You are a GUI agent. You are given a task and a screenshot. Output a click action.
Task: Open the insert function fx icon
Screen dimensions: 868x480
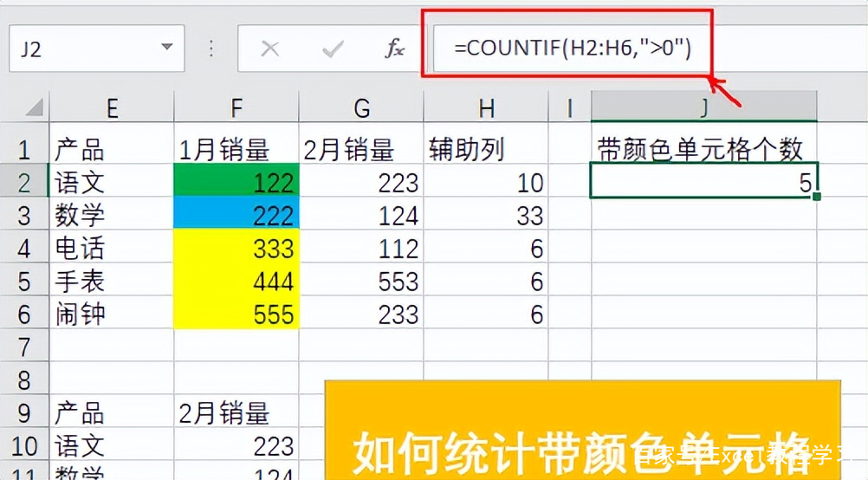[395, 49]
